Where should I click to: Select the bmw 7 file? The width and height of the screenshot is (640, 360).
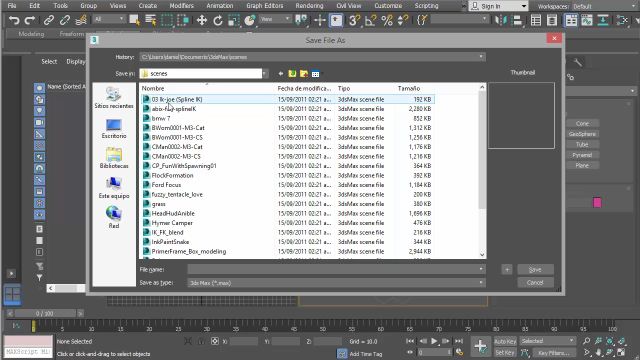[x=161, y=118]
